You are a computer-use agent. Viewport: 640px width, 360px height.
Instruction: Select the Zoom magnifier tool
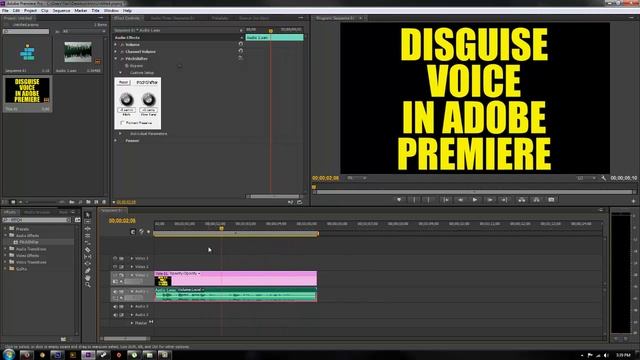pyautogui.click(x=88, y=284)
